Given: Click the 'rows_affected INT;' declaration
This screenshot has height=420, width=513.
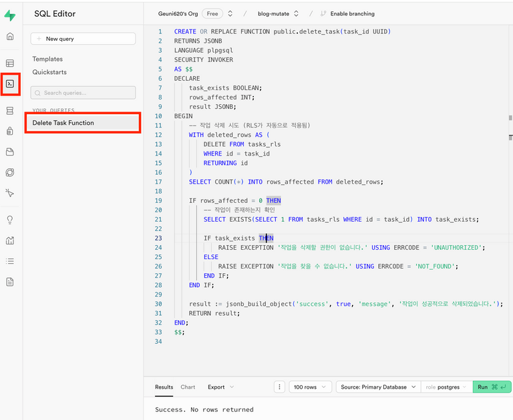Looking at the screenshot, I should [222, 97].
